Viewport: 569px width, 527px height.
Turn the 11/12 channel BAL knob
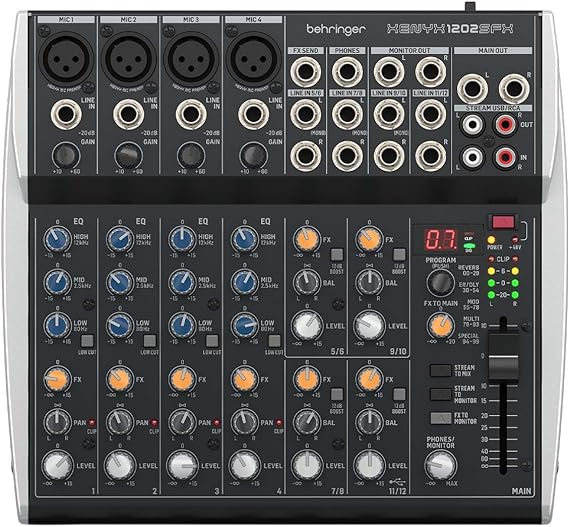point(369,422)
